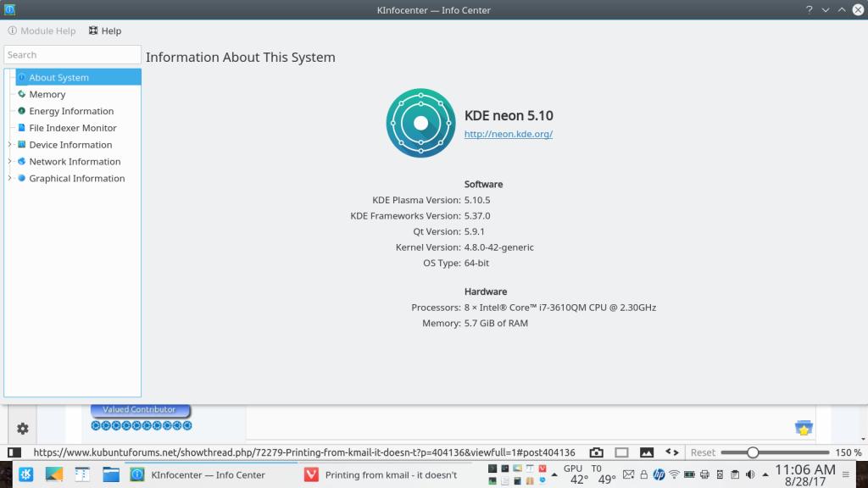Viewport: 868px width, 488px height.
Task: Select Memory in the sidebar tree
Action: [x=47, y=94]
